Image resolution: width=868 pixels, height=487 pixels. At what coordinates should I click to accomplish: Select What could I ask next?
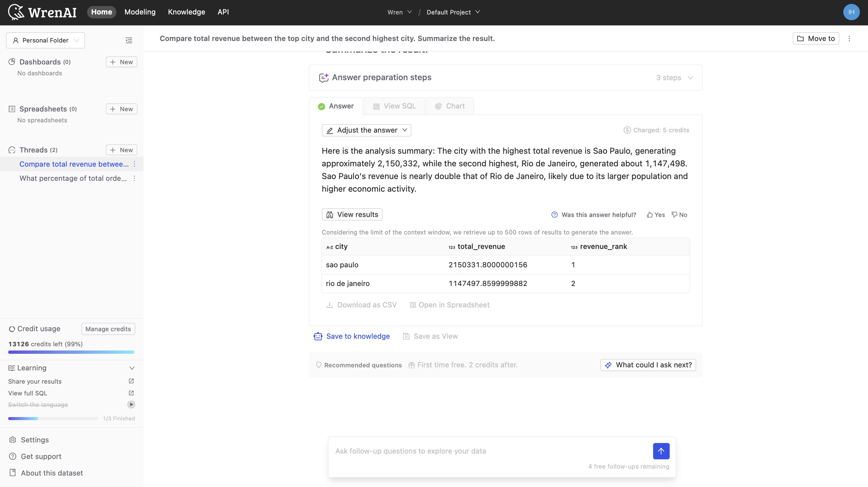648,365
